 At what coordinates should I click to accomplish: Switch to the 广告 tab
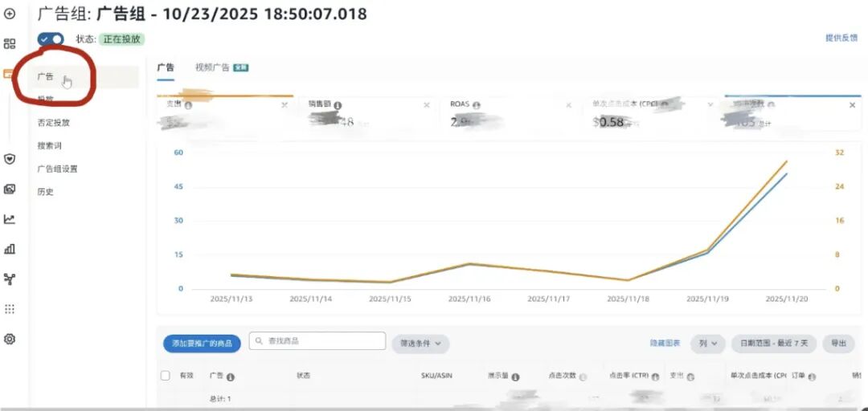click(166, 68)
